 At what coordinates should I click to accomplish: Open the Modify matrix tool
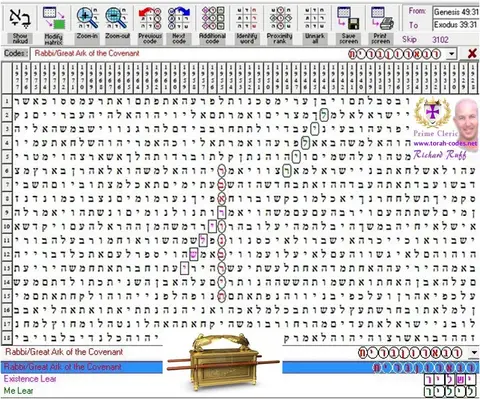click(x=53, y=25)
